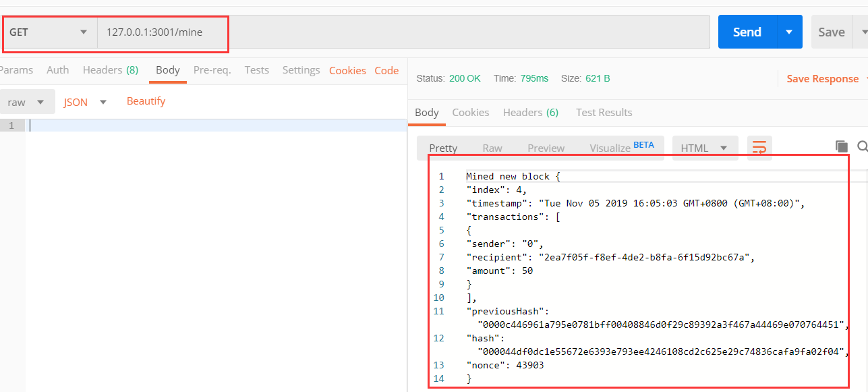Copy response using the copy icon
Screen dimensions: 868x392
(x=841, y=146)
